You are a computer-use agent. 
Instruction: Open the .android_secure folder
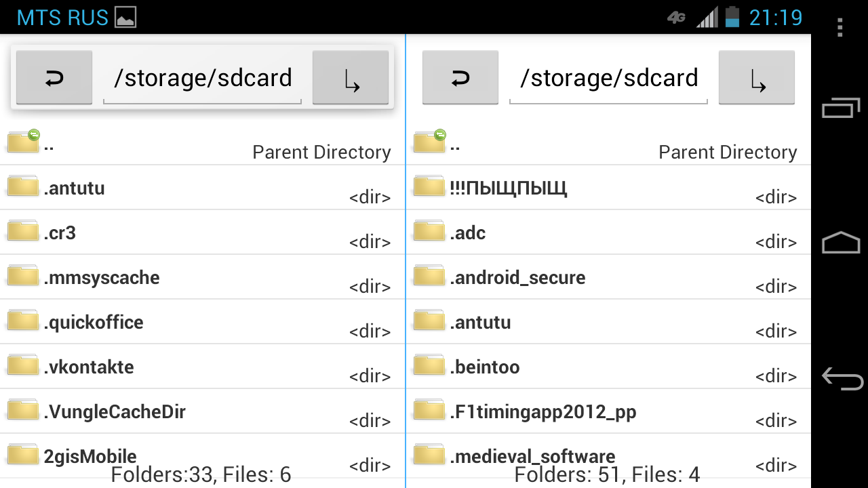pos(608,277)
